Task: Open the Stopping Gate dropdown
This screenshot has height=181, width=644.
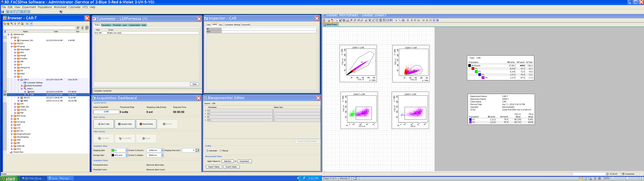Action: tap(126, 150)
